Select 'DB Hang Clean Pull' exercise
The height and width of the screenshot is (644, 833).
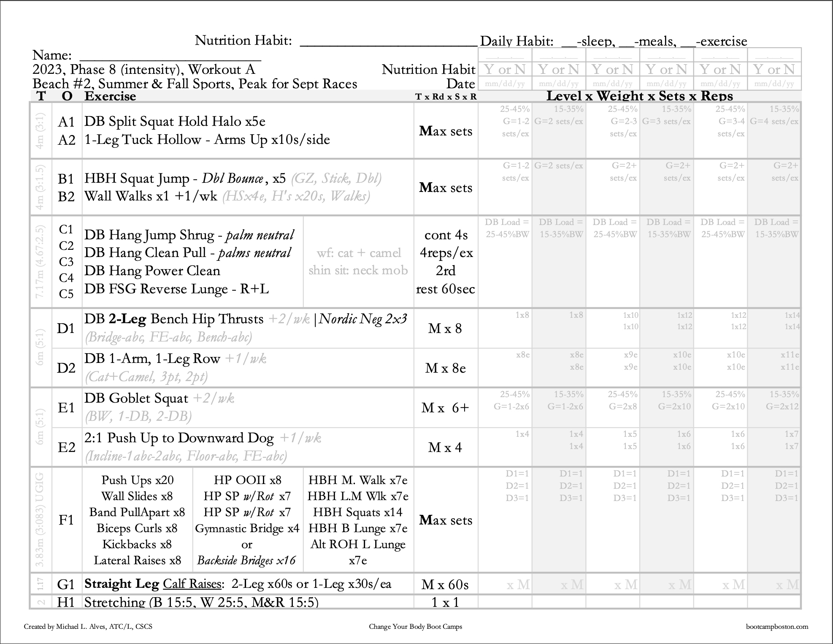[145, 253]
